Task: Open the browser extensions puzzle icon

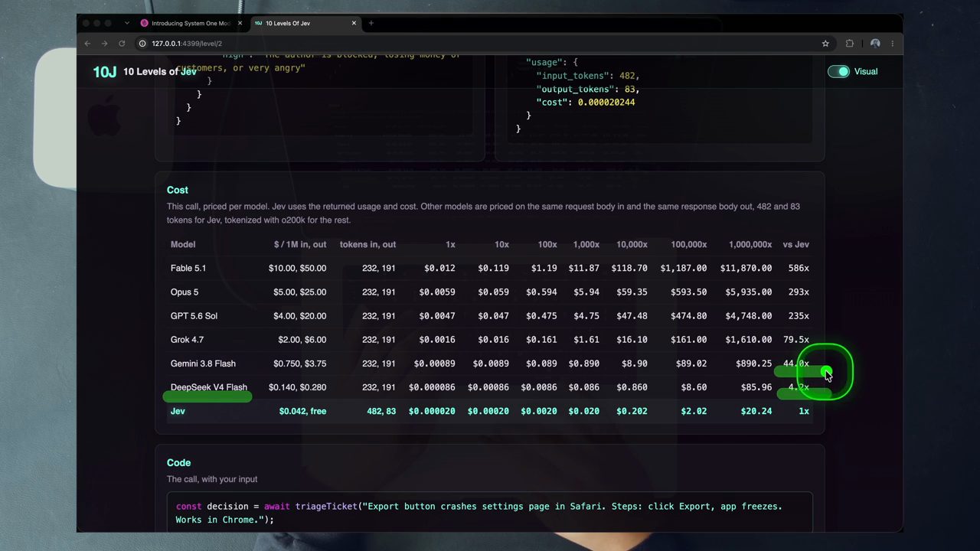Action: pyautogui.click(x=850, y=44)
